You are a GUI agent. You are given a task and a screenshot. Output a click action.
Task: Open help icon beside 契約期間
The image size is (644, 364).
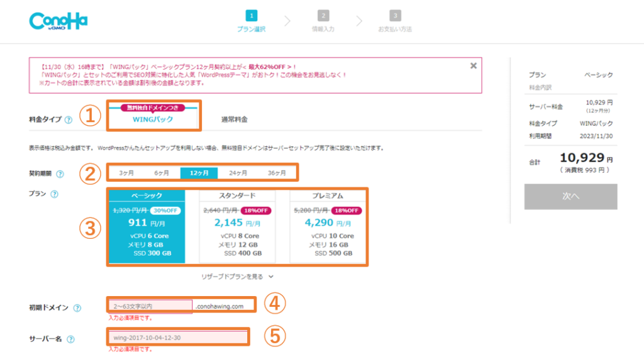(60, 174)
